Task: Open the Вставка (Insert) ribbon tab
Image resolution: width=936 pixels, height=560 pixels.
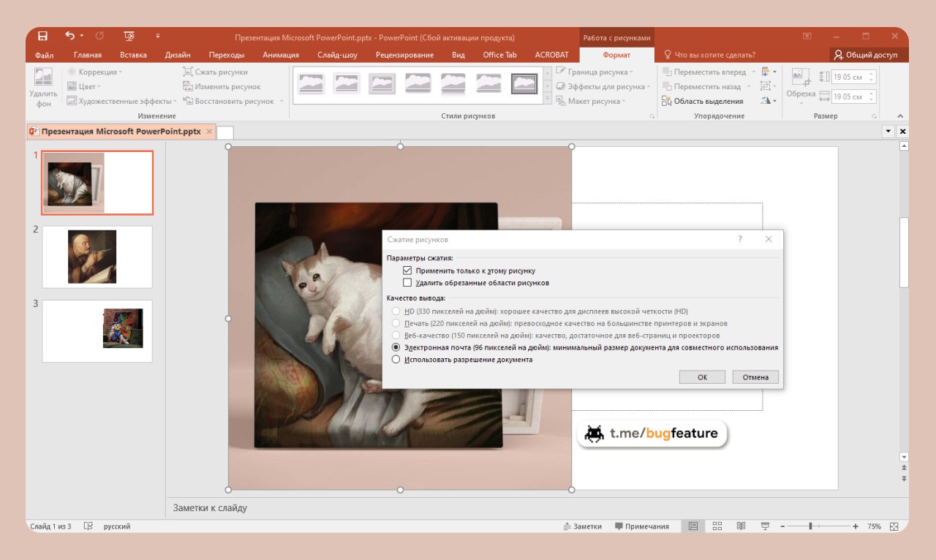Action: (133, 55)
